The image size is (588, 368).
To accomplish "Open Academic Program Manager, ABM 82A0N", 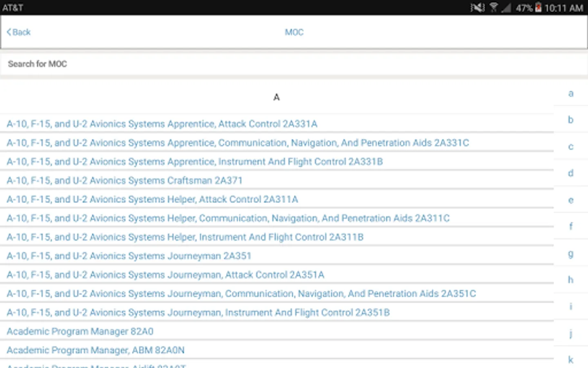I will [x=96, y=350].
